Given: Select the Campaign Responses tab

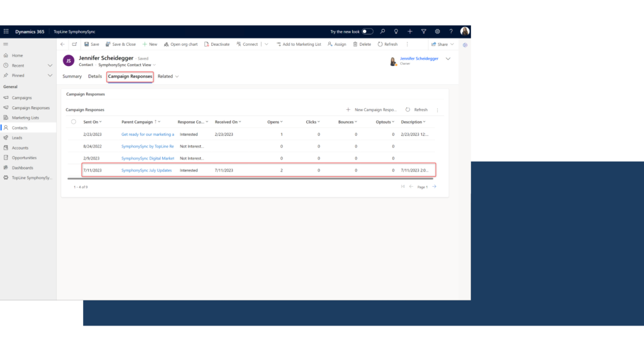Looking at the screenshot, I should point(130,76).
